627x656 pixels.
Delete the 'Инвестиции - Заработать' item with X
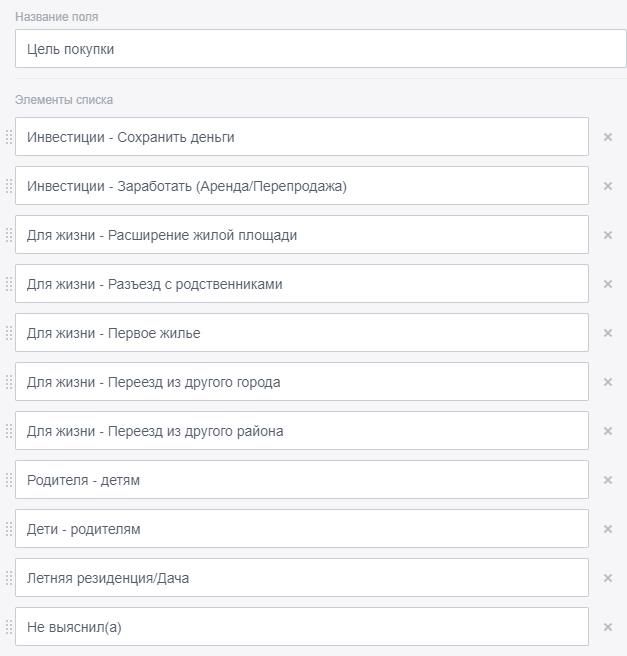point(608,186)
